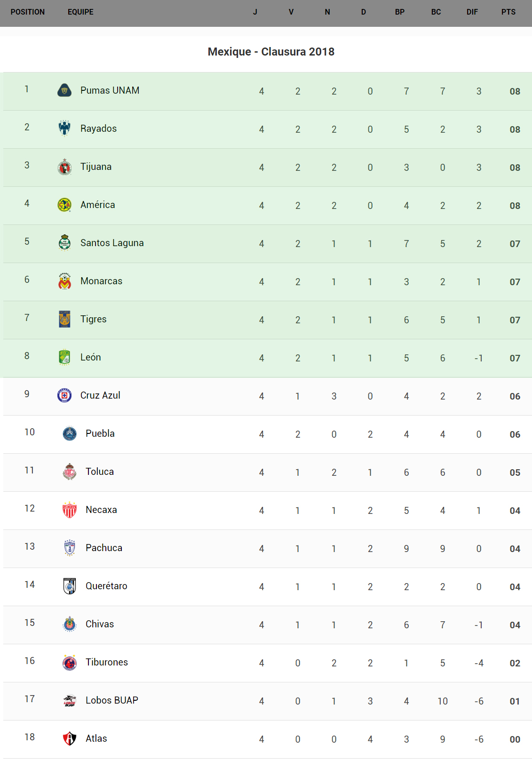Open the Puebla team name link
The width and height of the screenshot is (532, 761).
tap(100, 433)
